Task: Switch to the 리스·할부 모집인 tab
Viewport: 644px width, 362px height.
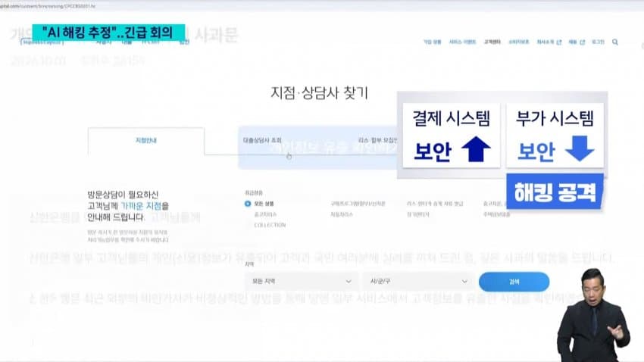Action: tap(377, 140)
